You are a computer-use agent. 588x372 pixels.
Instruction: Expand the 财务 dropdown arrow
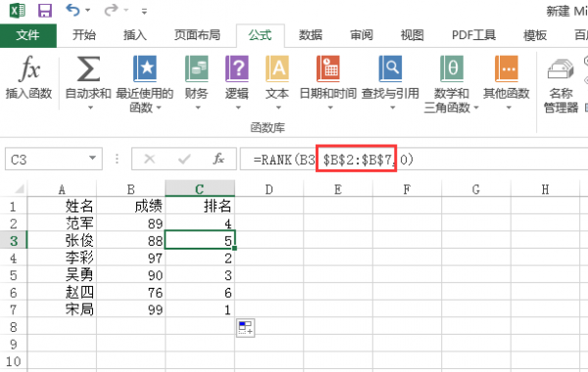coord(198,108)
